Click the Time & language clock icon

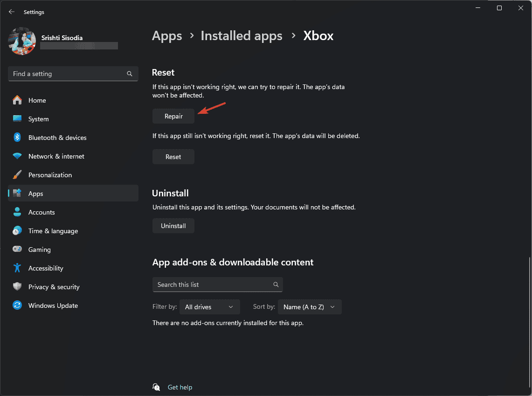17,231
